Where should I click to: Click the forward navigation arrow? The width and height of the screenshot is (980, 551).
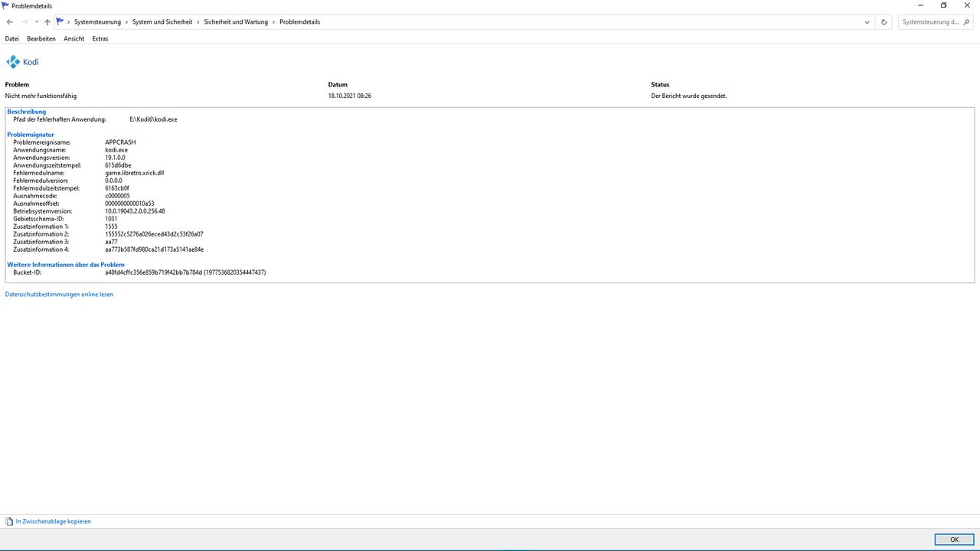click(x=24, y=22)
